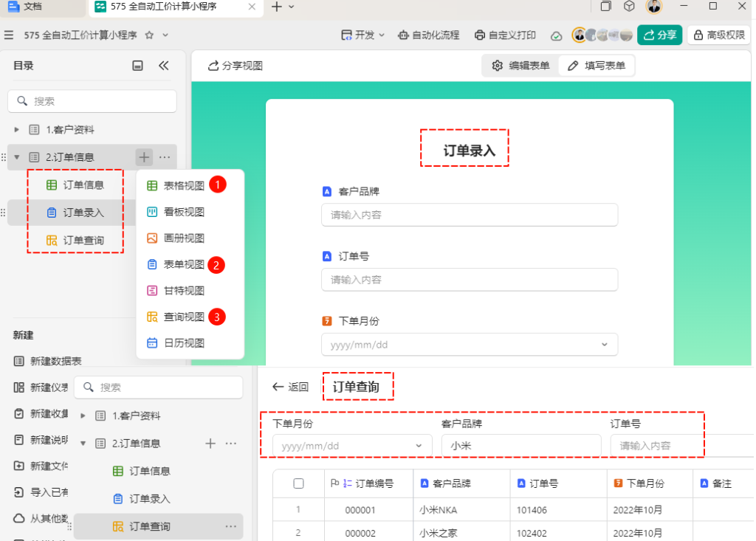The image size is (756, 541).
Task: Click the 搜索 field in the lower directory
Action: click(x=158, y=387)
